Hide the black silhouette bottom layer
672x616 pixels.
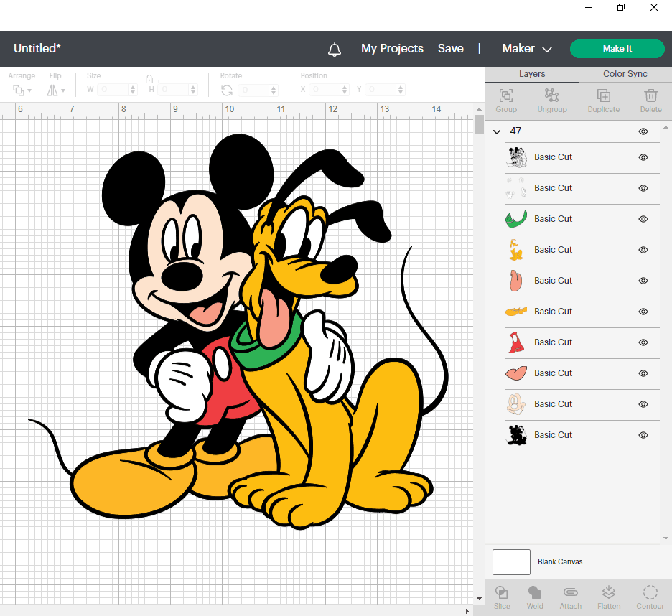[643, 435]
